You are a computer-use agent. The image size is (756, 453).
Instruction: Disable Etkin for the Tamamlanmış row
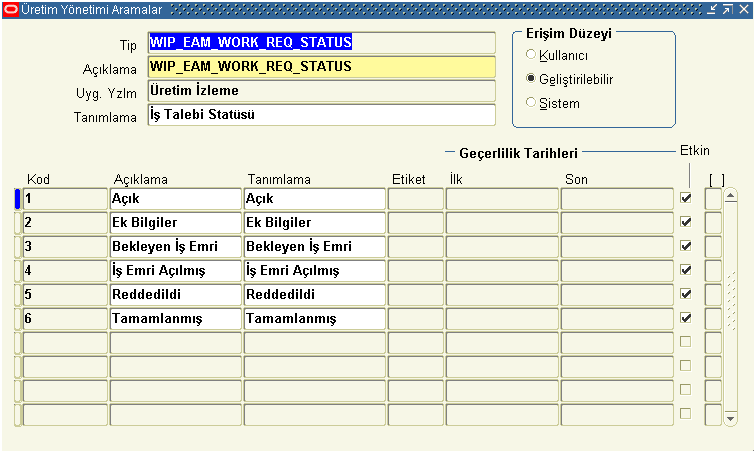686,318
